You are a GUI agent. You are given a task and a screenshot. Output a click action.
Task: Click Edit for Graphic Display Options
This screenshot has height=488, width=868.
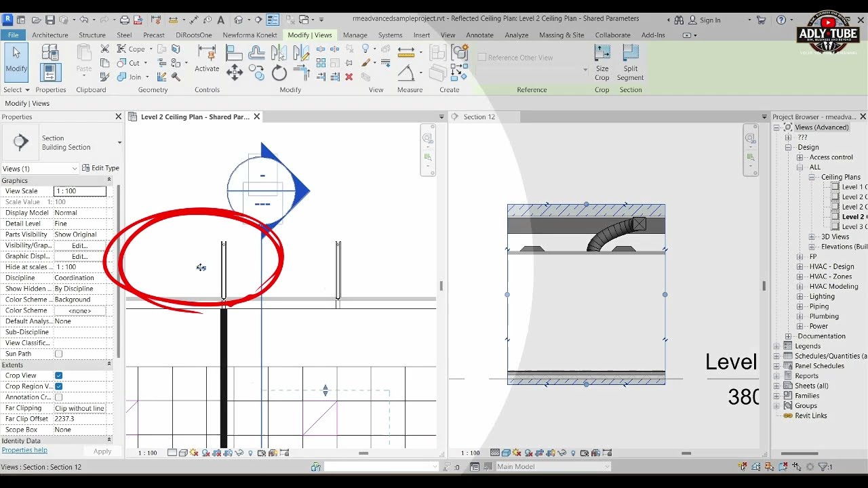coord(80,256)
